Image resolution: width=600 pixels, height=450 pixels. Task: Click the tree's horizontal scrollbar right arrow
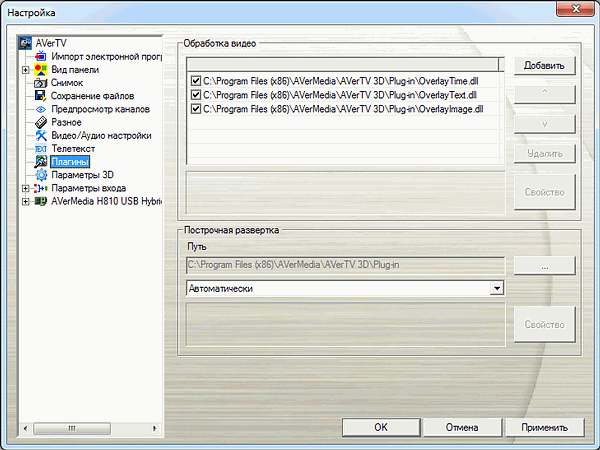[x=155, y=428]
